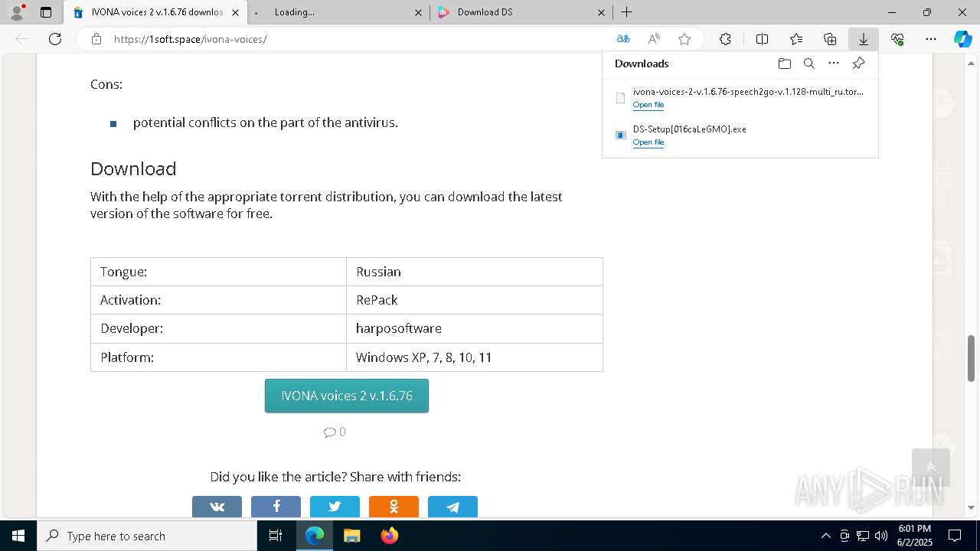Show hidden system tray icons
This screenshot has height=551, width=980.
(825, 536)
